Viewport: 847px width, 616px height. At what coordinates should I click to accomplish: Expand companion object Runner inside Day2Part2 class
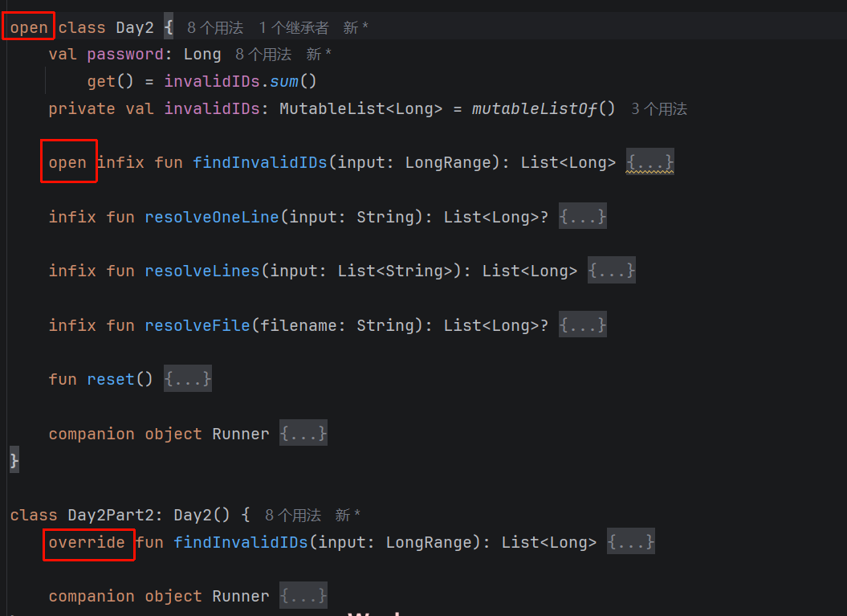tap(303, 596)
